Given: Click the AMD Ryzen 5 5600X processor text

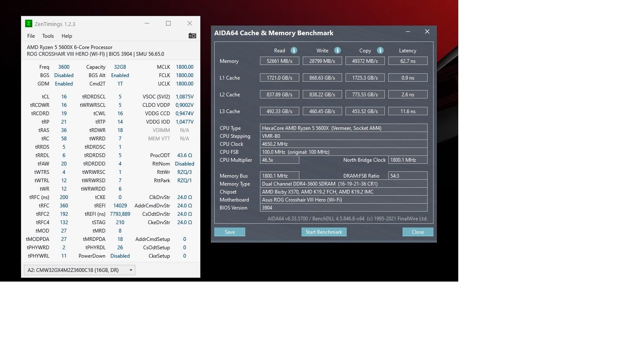Looking at the screenshot, I should [x=70, y=47].
